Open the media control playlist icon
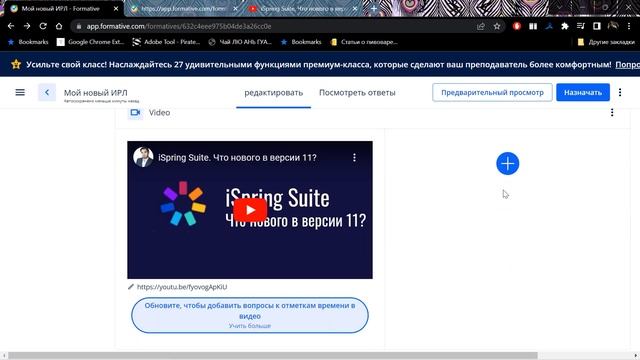640x360 pixels. tap(580, 26)
